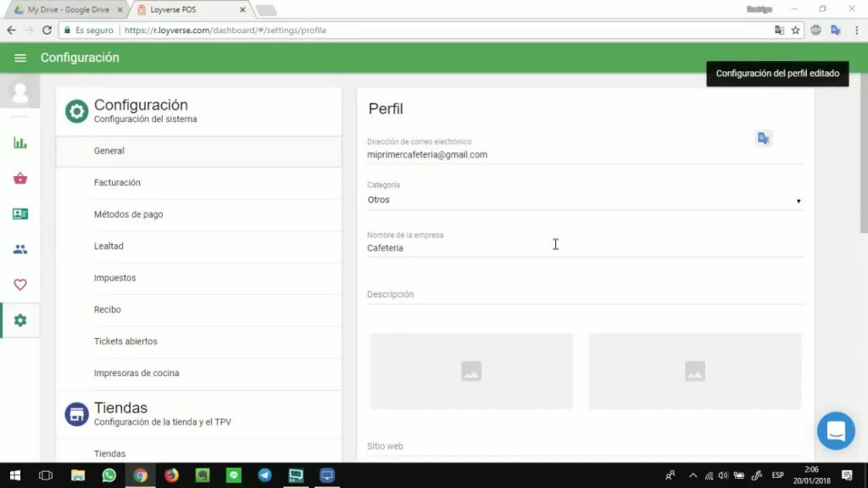This screenshot has height=488, width=868.
Task: Click into the Descripción field
Action: coord(585,295)
